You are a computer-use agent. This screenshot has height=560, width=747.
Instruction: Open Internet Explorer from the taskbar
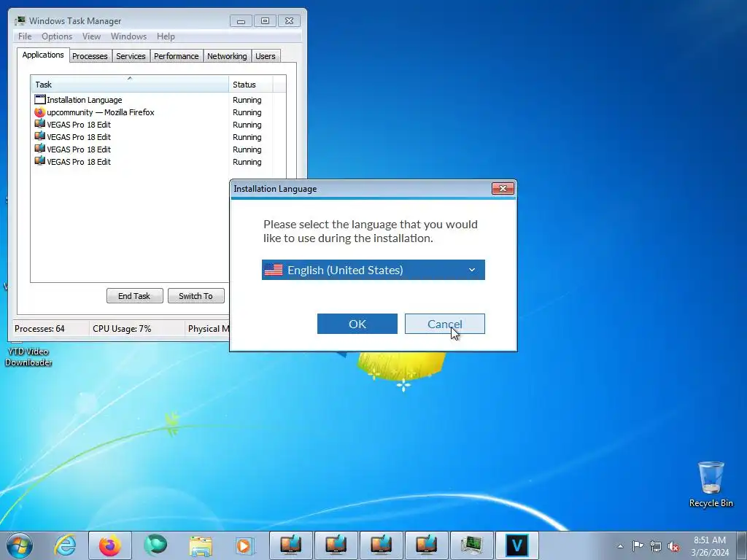(65, 545)
